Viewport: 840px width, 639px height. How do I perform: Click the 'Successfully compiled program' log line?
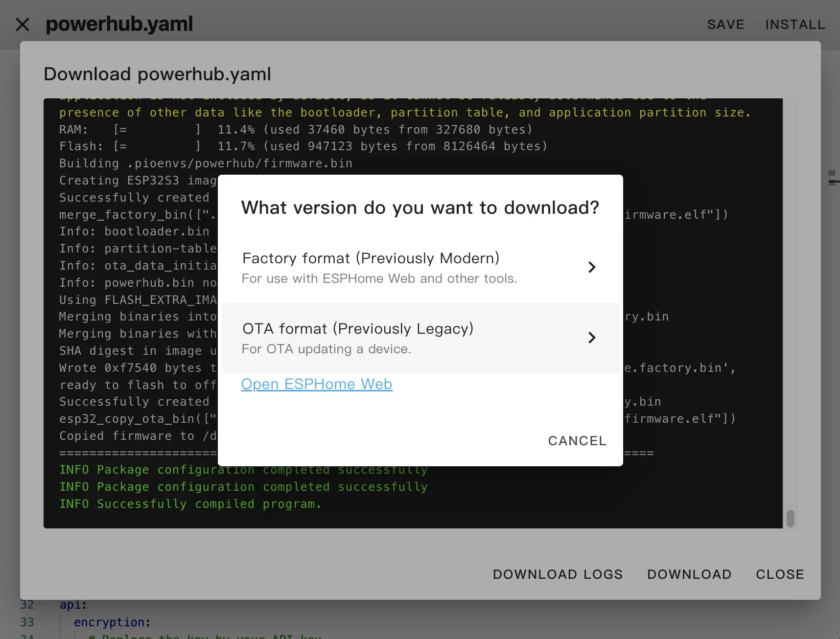tap(190, 504)
